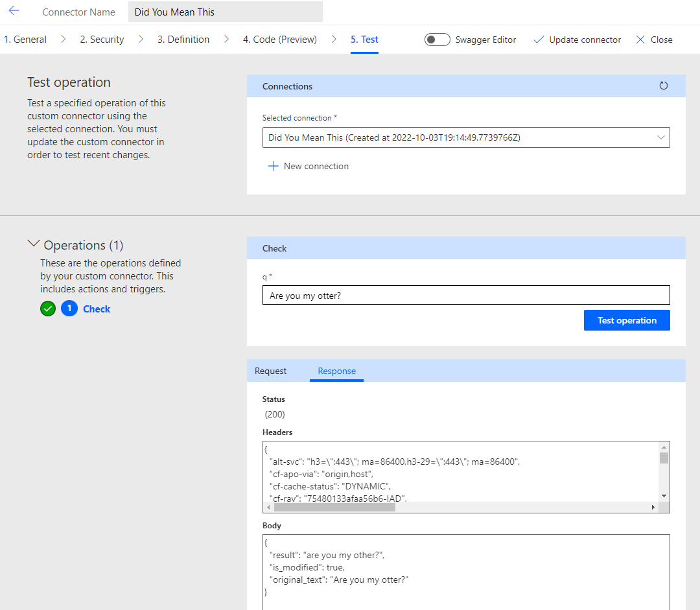Viewport: 700px width, 610px height.
Task: Click the Update connector checkmark icon
Action: click(x=539, y=40)
